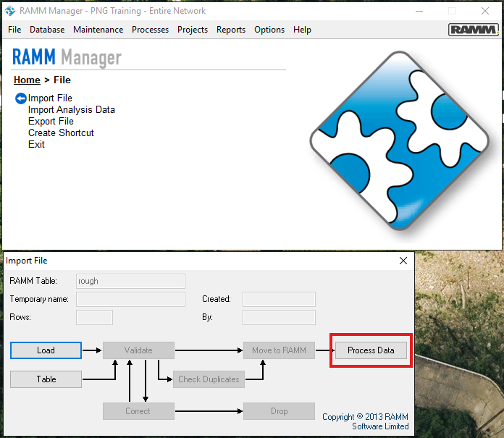Viewport: 504px width, 438px height.
Task: Open the Help menu
Action: [302, 30]
